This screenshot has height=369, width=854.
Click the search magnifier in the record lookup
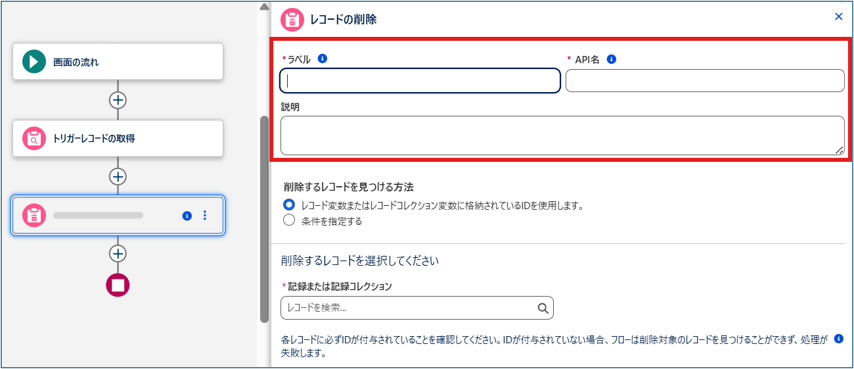[x=542, y=308]
